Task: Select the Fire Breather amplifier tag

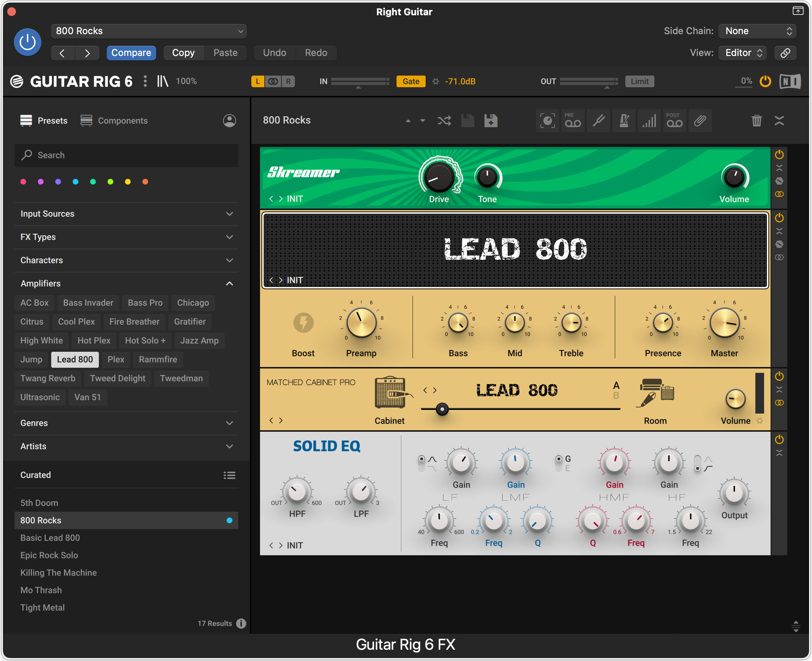Action: pyautogui.click(x=134, y=322)
